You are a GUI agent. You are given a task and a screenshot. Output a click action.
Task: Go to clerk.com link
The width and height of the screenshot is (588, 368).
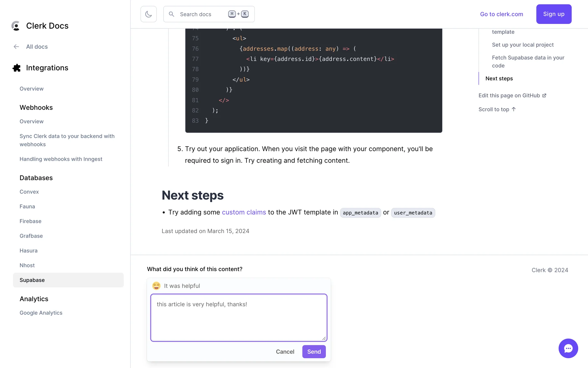[501, 14]
